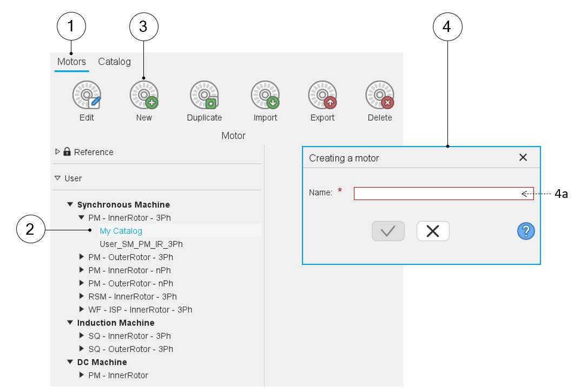
Task: Expand the Reference section
Action: point(58,152)
